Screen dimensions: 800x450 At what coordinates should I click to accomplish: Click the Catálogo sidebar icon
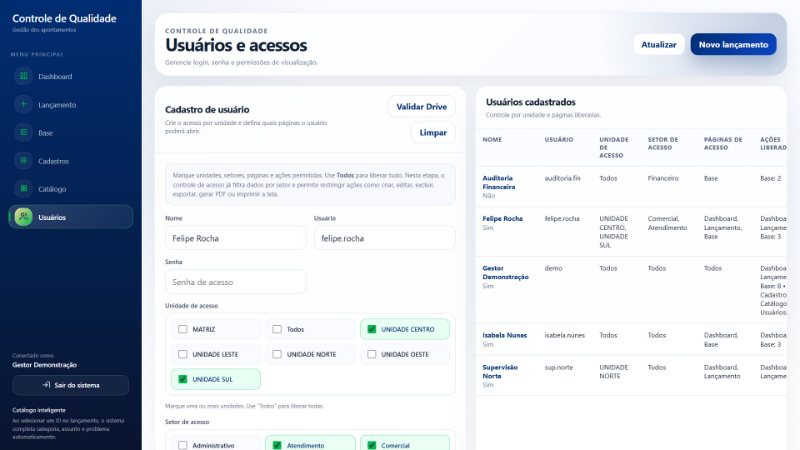(23, 188)
